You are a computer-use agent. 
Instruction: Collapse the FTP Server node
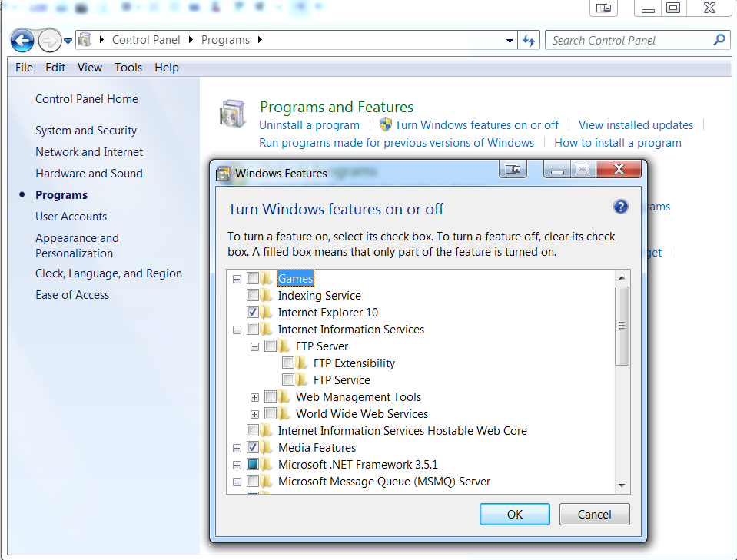pos(254,346)
